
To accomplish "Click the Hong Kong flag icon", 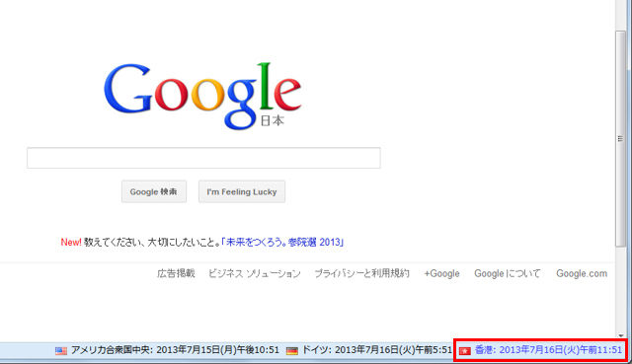I will click(465, 351).
